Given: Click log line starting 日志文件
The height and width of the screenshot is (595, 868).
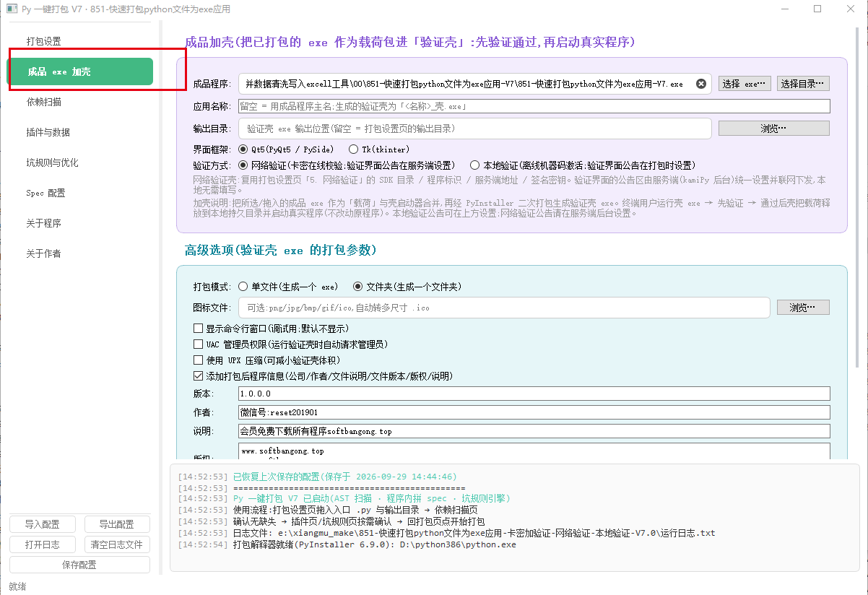Looking at the screenshot, I should click(x=447, y=533).
